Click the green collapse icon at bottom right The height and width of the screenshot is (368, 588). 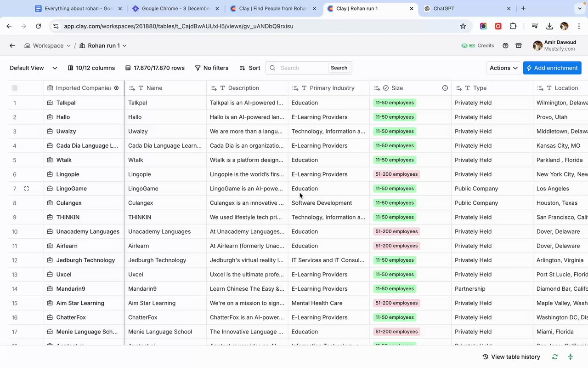[x=571, y=357]
